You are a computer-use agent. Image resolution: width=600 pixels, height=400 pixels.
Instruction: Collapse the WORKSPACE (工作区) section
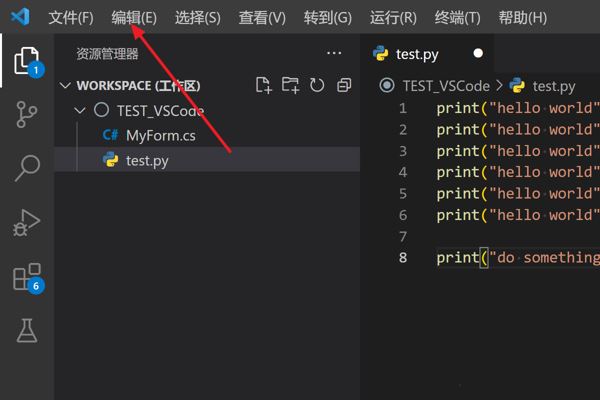pos(66,86)
